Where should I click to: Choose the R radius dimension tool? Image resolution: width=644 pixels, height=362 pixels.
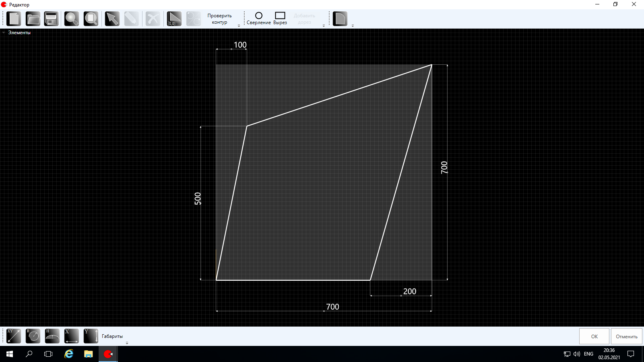point(33,336)
